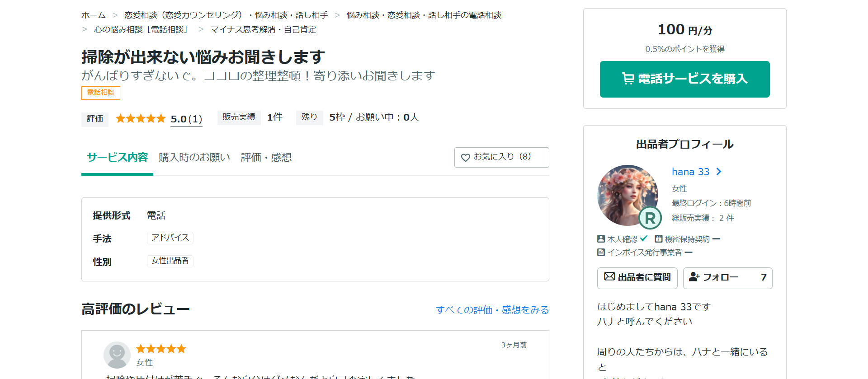Click the 5.0(1) rating score link
Viewport: 868px width, 379px height.
click(186, 119)
